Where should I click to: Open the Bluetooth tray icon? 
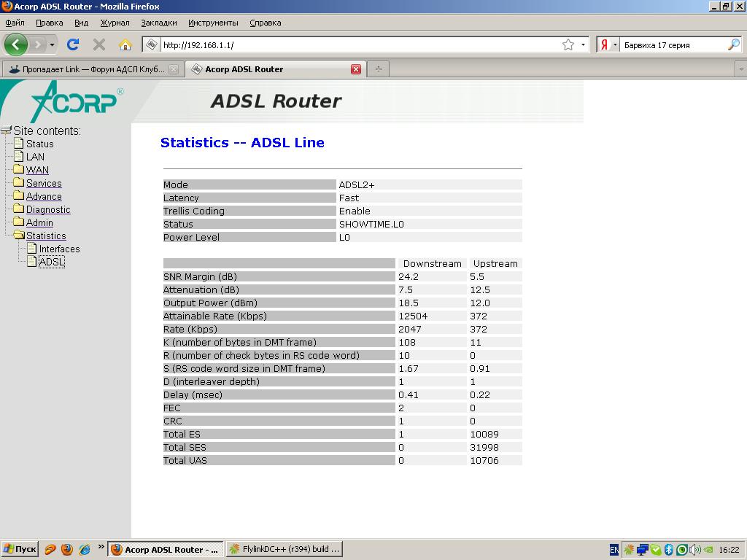click(x=668, y=550)
